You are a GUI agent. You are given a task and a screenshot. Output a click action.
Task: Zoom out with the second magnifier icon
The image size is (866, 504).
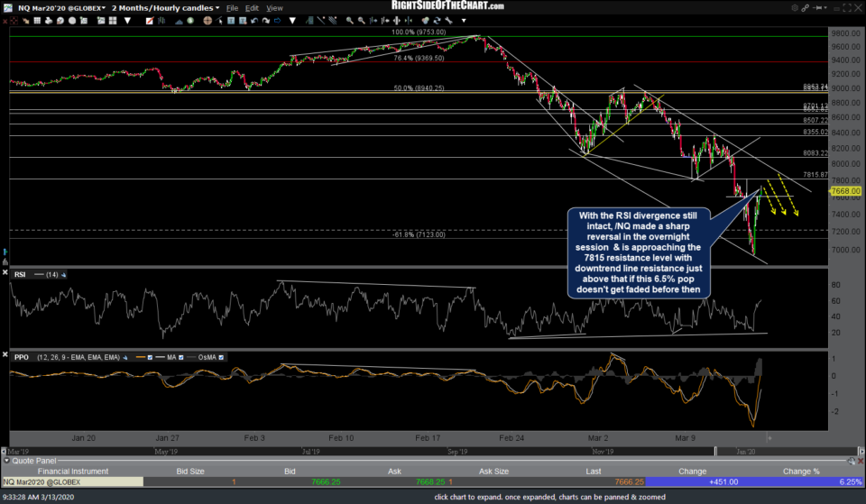coord(361,21)
